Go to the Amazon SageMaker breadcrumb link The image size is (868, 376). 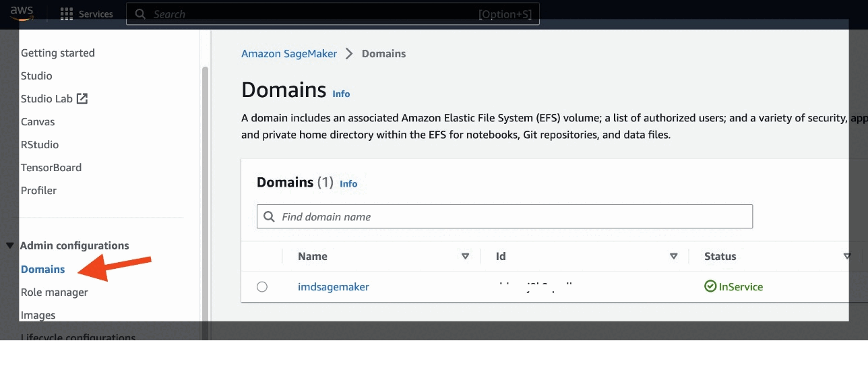289,54
